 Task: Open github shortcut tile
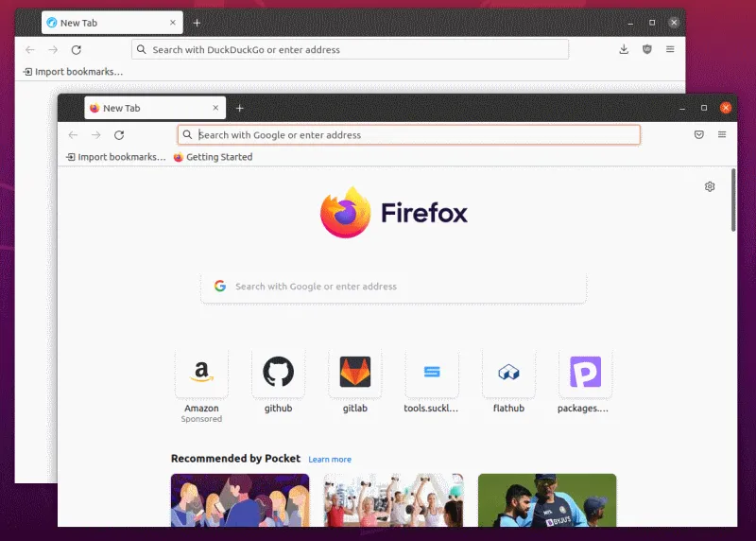[278, 372]
